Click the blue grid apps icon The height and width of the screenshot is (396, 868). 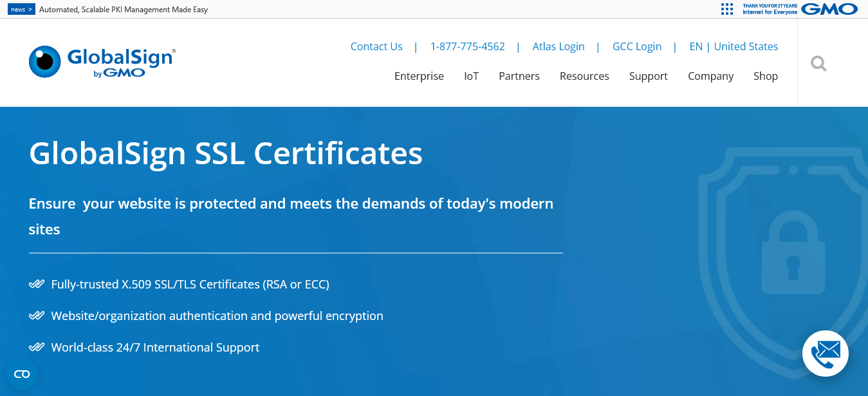pyautogui.click(x=726, y=9)
